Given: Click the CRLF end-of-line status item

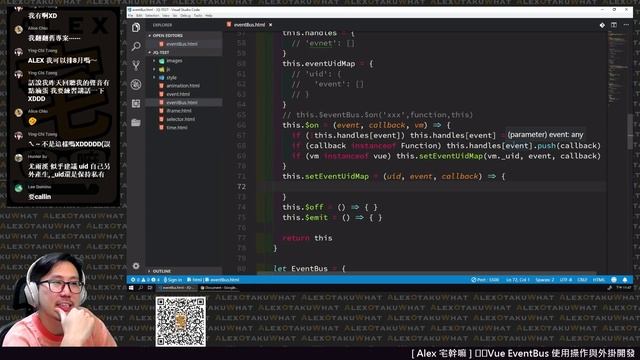Looking at the screenshot, I should [582, 280].
